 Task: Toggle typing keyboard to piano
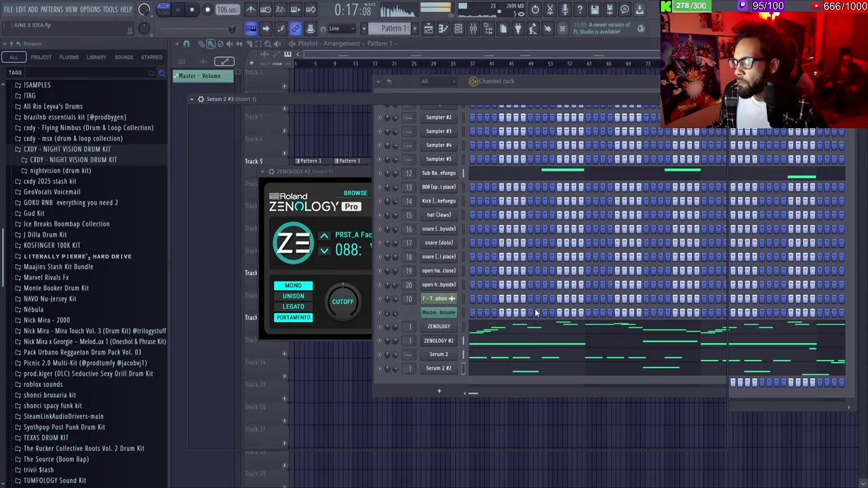coord(251,28)
